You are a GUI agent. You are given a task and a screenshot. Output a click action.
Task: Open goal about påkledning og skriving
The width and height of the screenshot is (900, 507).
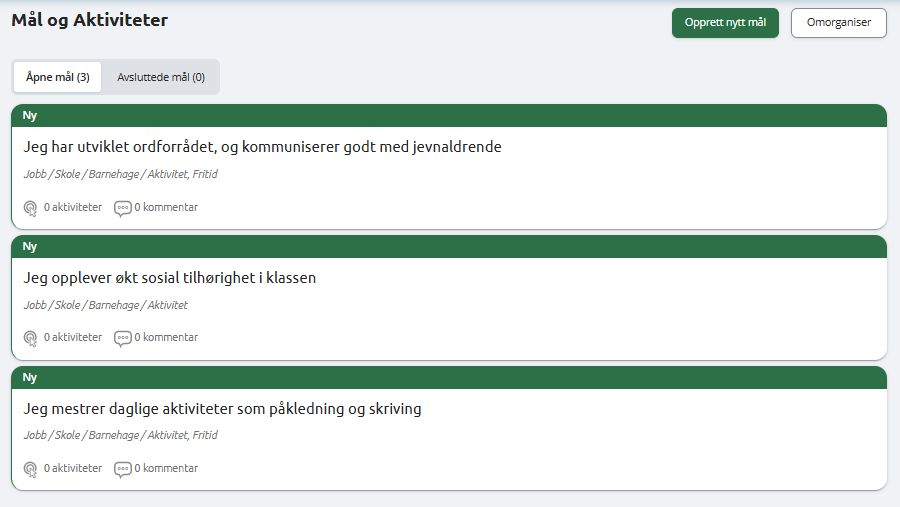(x=222, y=409)
